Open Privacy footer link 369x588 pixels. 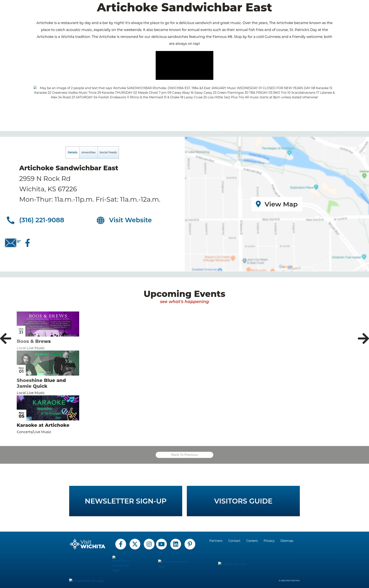click(269, 541)
